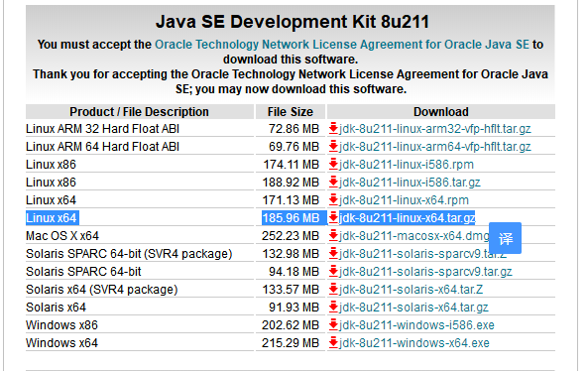Click the download icon beside jdk-8u211-windows-x64.exe
This screenshot has height=371, width=588.
tap(333, 343)
